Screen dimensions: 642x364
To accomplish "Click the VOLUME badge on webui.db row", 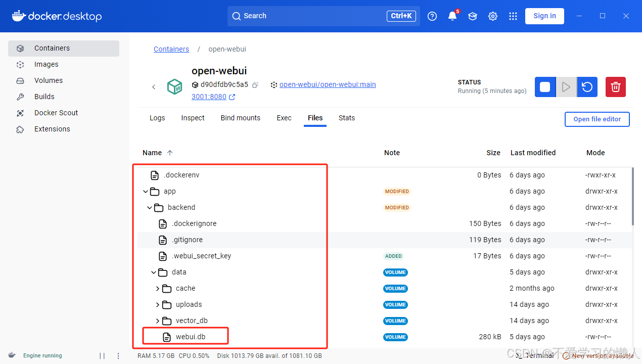I will pos(395,337).
